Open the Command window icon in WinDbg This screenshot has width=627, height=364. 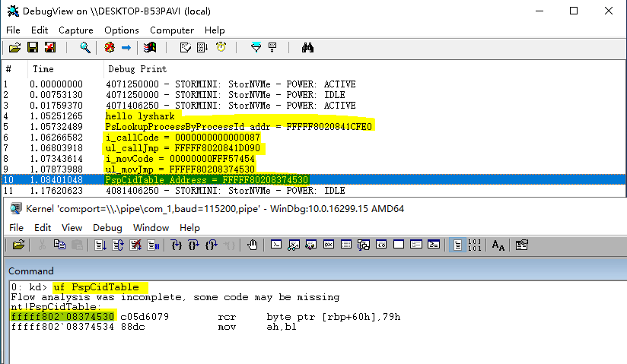pos(276,245)
